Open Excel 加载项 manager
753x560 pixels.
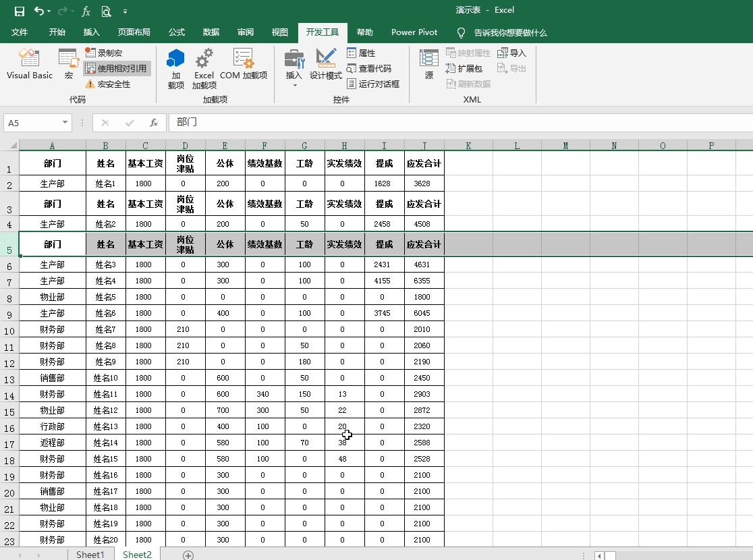tap(204, 69)
